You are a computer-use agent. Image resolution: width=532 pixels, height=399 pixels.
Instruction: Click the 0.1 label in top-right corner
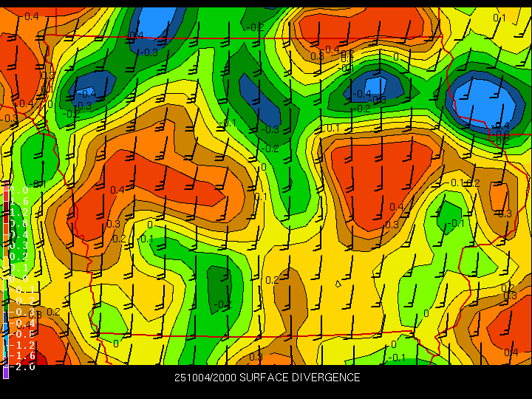[x=499, y=18]
